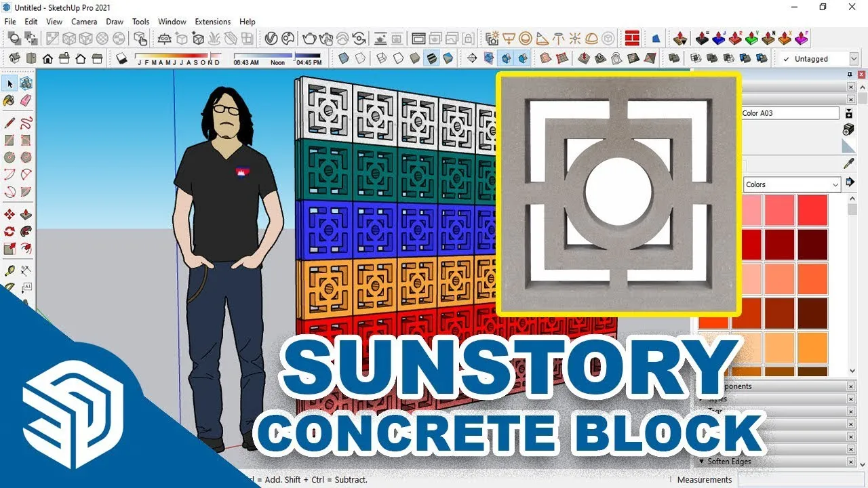868x488 pixels.
Task: Enable Hidden Line face style
Action: (399, 58)
